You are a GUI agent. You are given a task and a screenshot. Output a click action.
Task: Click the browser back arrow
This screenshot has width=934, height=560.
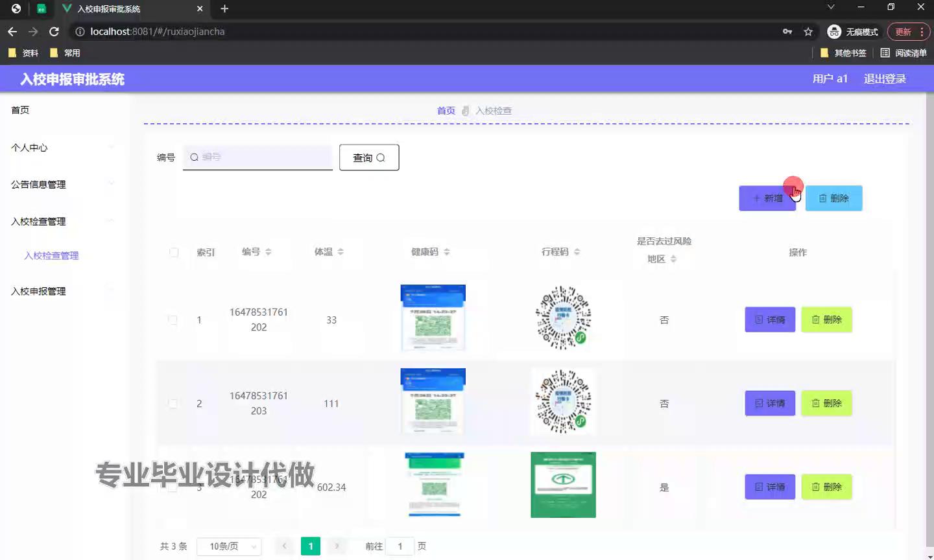[x=12, y=31]
